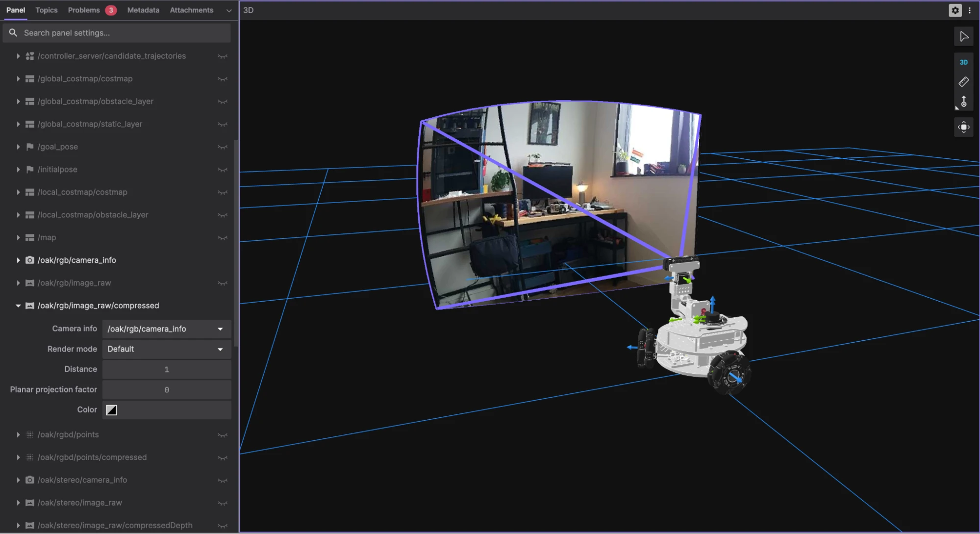The height and width of the screenshot is (534, 980).
Task: Select the /oak/stereo/image_raw/compressedDepth topic
Action: (115, 525)
